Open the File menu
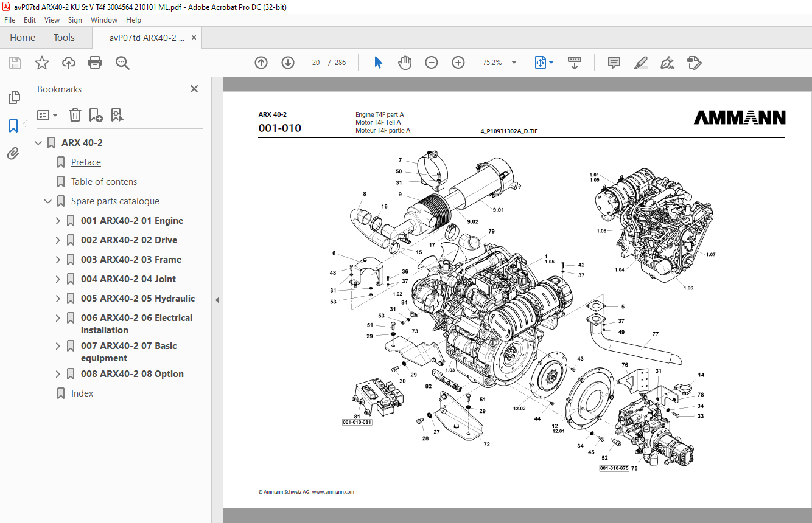Screen dimensions: 812x523 click(10, 20)
